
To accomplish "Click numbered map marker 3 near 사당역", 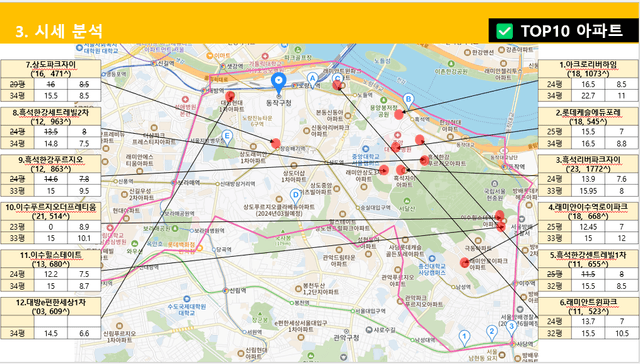I will (511, 328).
